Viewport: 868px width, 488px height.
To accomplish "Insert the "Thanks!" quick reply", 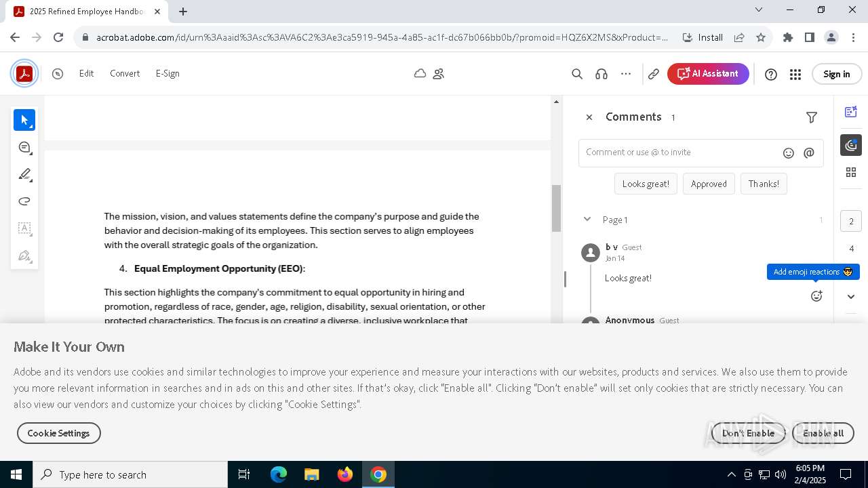I will [x=764, y=184].
